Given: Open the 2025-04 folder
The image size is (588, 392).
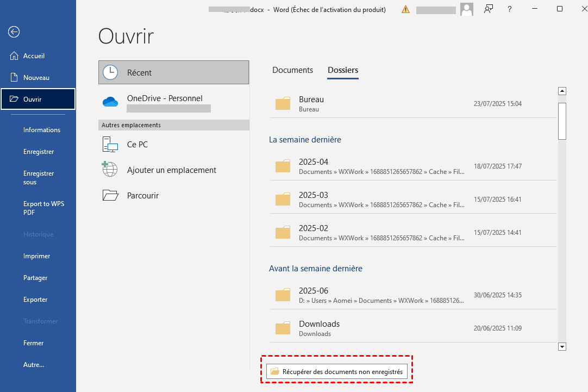Looking at the screenshot, I should tap(314, 166).
